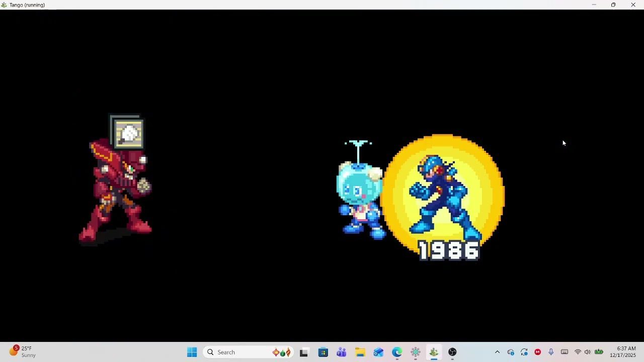
Task: Open OBS Studio from the taskbar
Action: click(x=452, y=352)
